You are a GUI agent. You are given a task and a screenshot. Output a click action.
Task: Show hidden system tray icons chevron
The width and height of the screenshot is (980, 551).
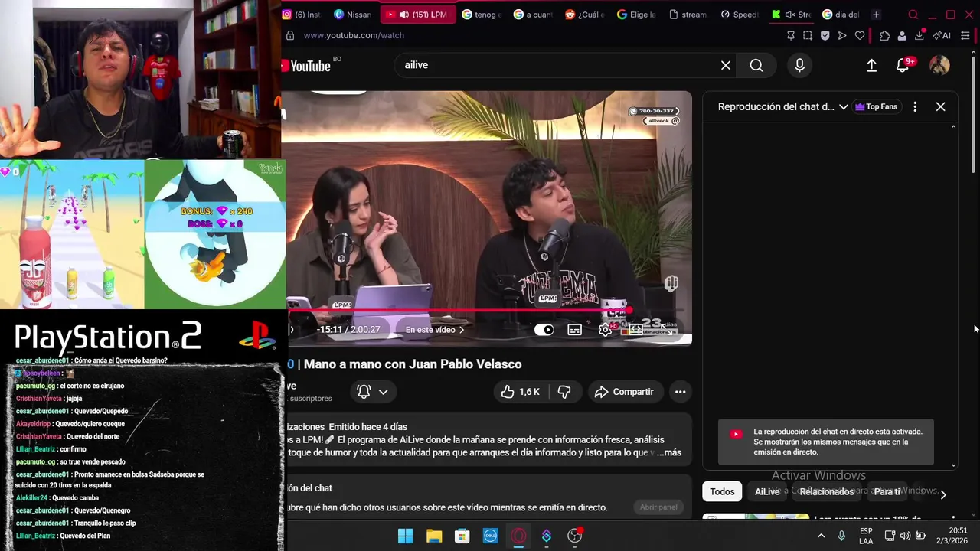tap(821, 536)
